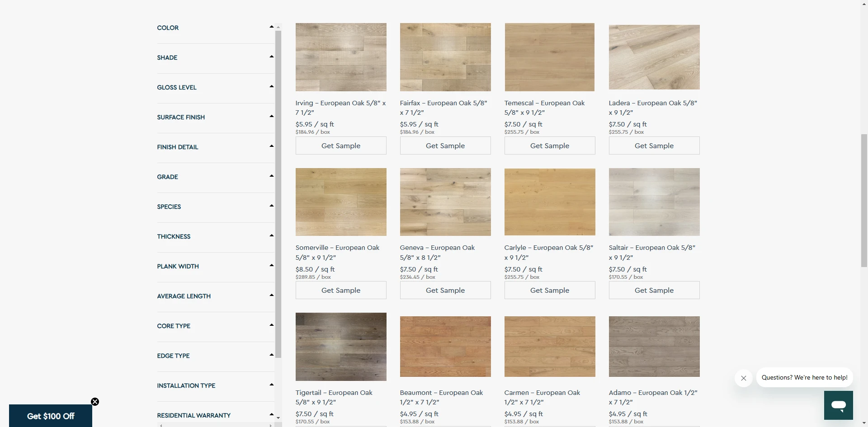Open the RESIDENTIAL WARRANTY filter
The width and height of the screenshot is (868, 427).
click(271, 414)
